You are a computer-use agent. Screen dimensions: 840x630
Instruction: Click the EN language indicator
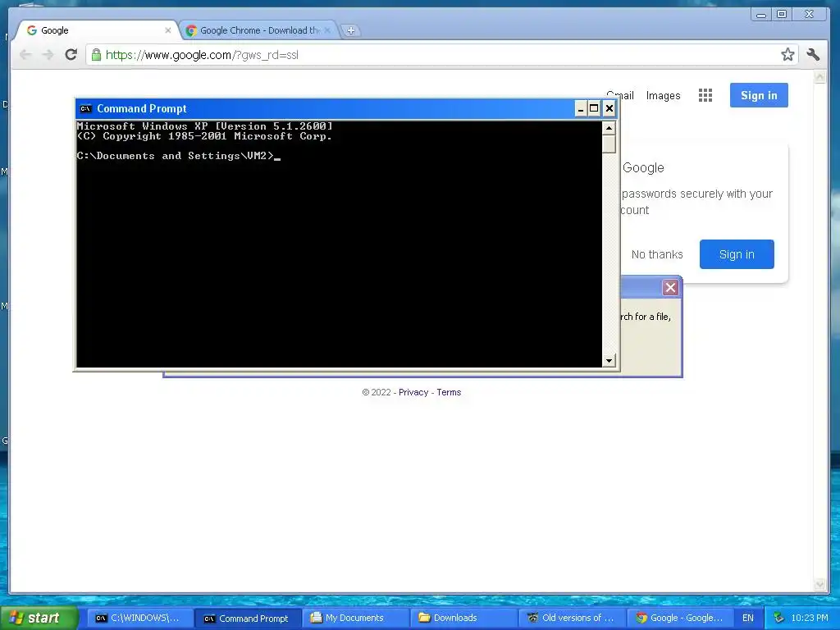click(x=748, y=619)
